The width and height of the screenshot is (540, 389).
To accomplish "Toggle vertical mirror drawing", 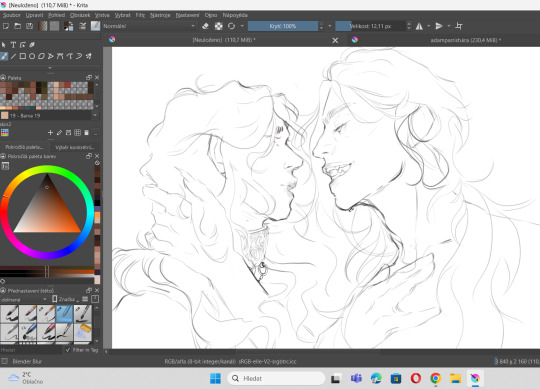I will coord(439,26).
